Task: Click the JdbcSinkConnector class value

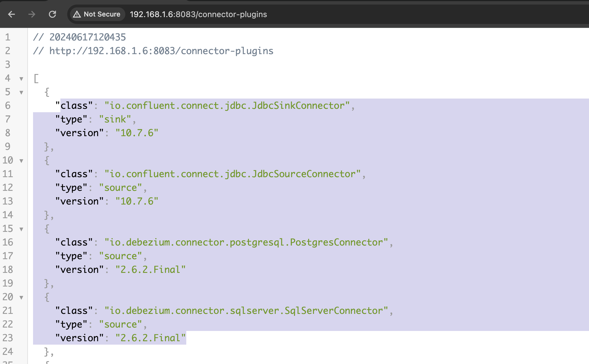Action: pyautogui.click(x=227, y=106)
